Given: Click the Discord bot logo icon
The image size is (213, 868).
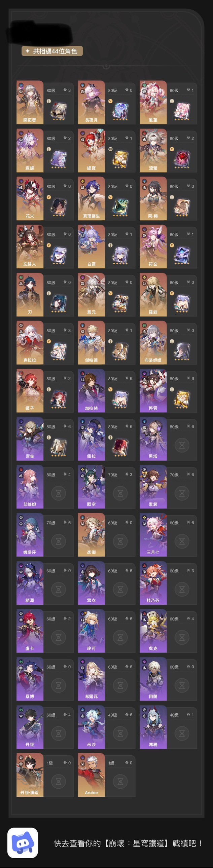Looking at the screenshot, I should point(23,843).
